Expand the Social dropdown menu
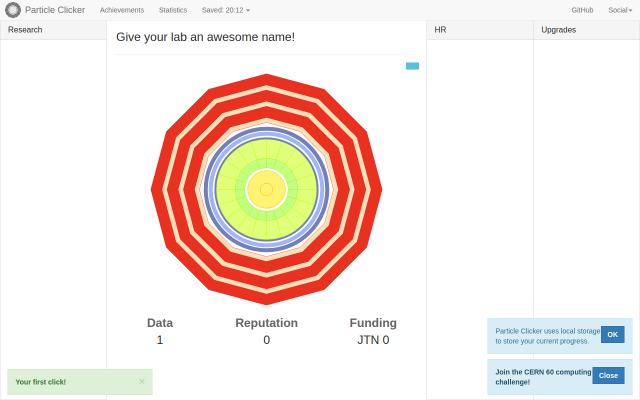 [620, 10]
